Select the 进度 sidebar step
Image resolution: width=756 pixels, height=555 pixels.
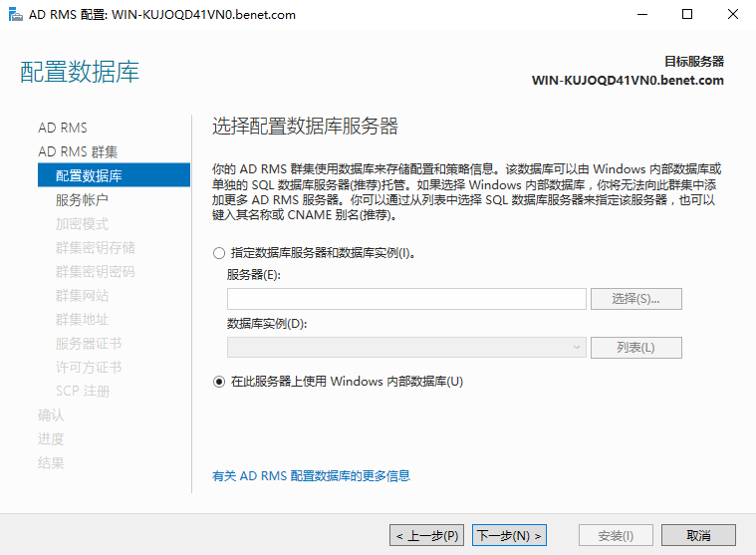click(x=51, y=439)
